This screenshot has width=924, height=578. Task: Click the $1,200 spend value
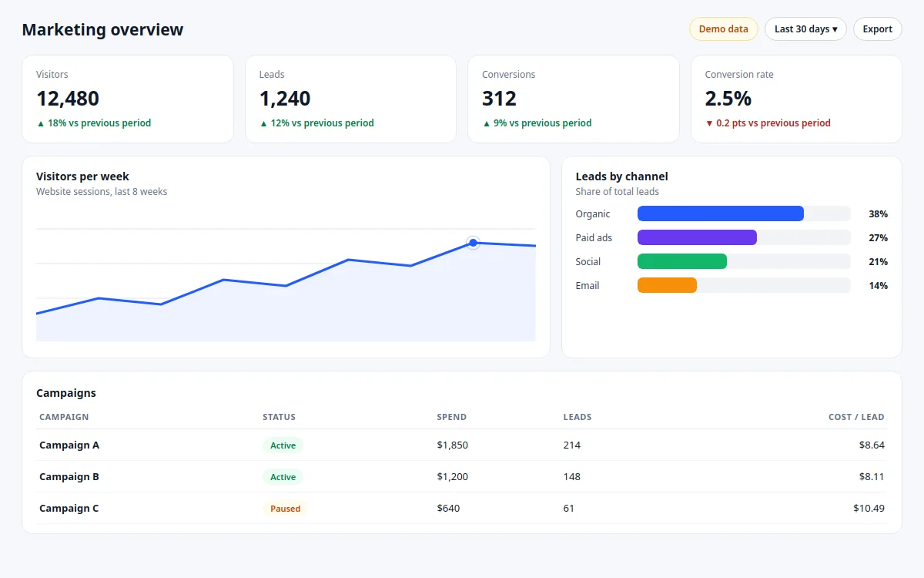(x=452, y=476)
